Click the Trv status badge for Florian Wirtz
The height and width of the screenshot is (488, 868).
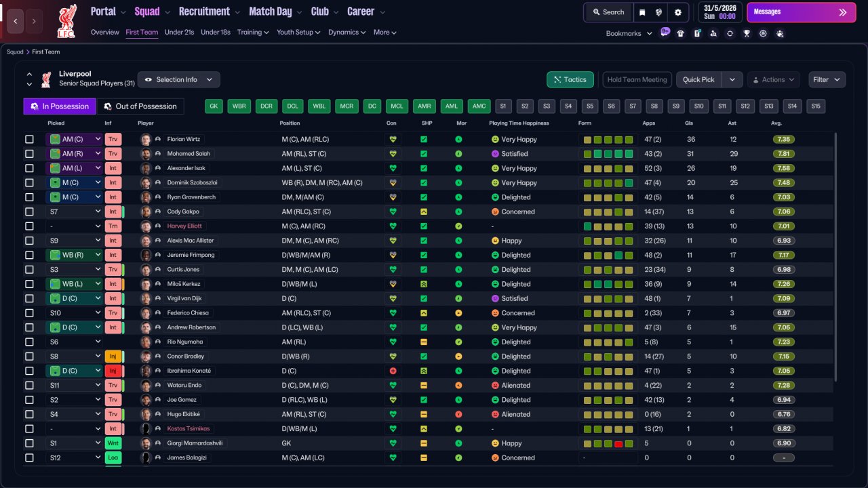113,139
